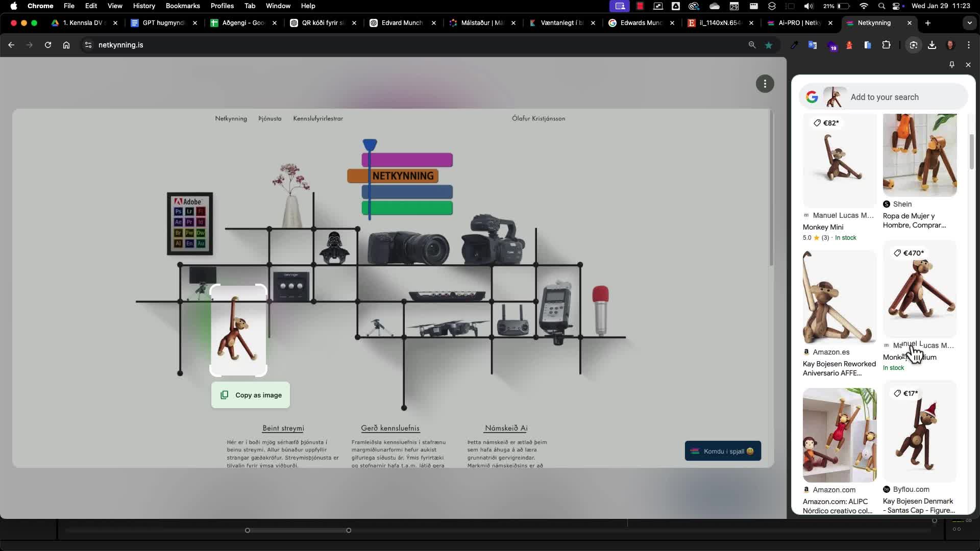Switch to the Ai-PRO tab
The image size is (980, 551).
[x=799, y=23]
